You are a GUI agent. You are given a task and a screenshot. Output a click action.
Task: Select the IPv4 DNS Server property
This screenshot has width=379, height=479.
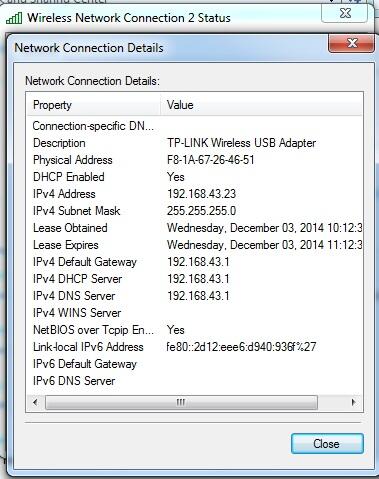[x=74, y=296]
